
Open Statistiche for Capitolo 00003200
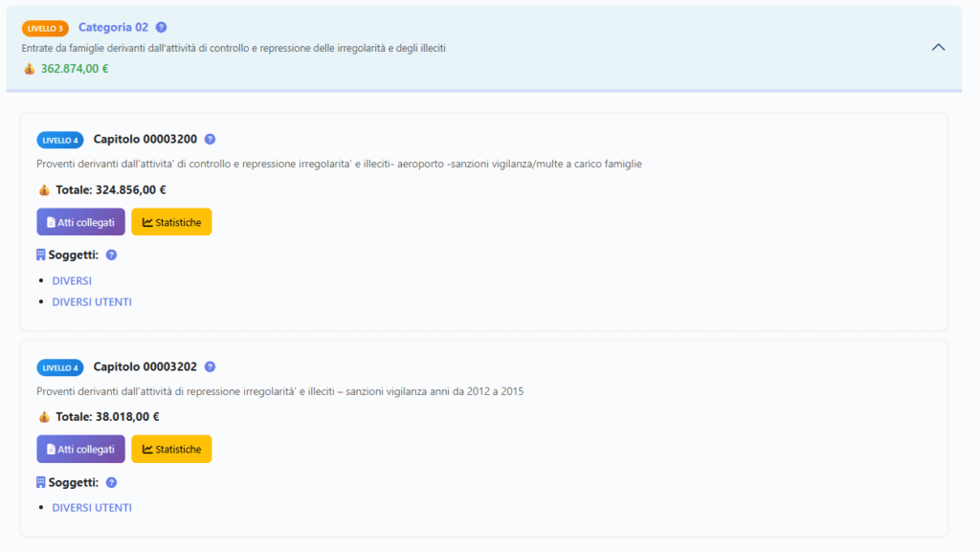(171, 222)
